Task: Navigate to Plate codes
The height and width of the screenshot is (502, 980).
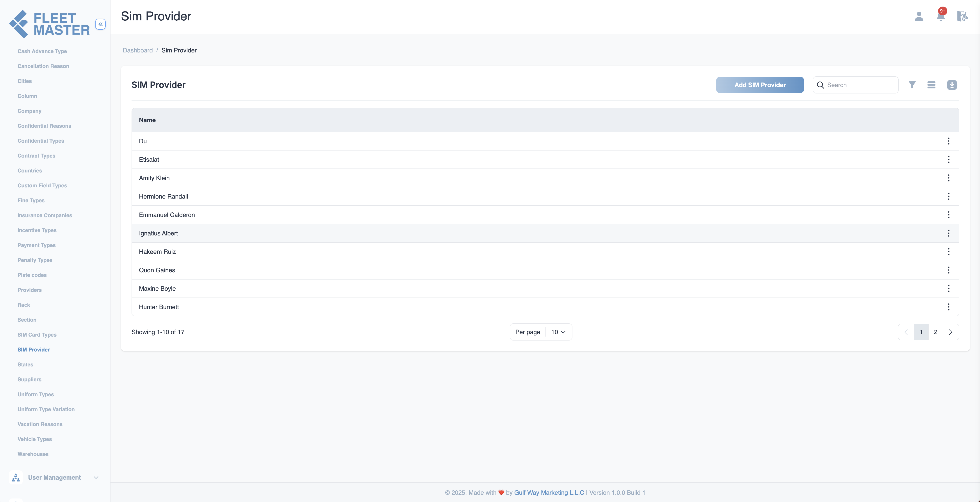Action: [32, 275]
